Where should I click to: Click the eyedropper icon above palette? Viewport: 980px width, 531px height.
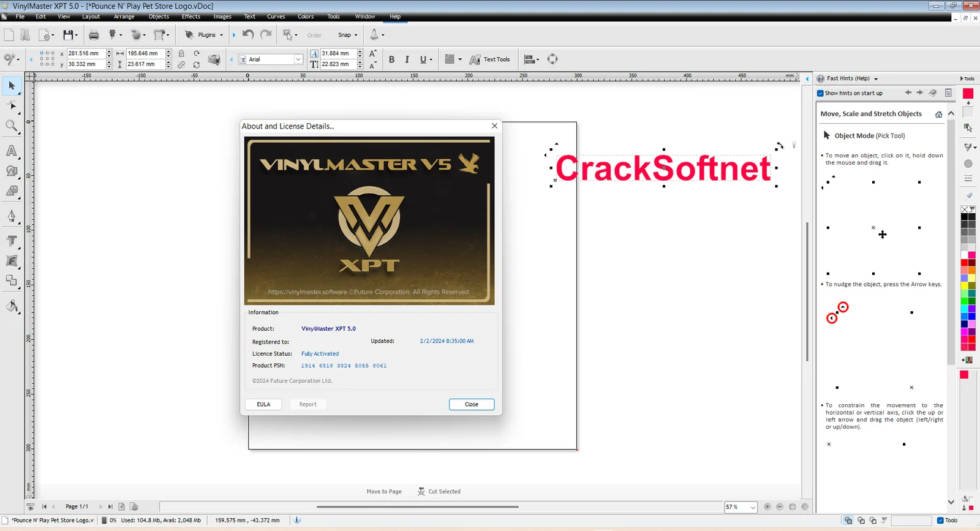coord(968,196)
